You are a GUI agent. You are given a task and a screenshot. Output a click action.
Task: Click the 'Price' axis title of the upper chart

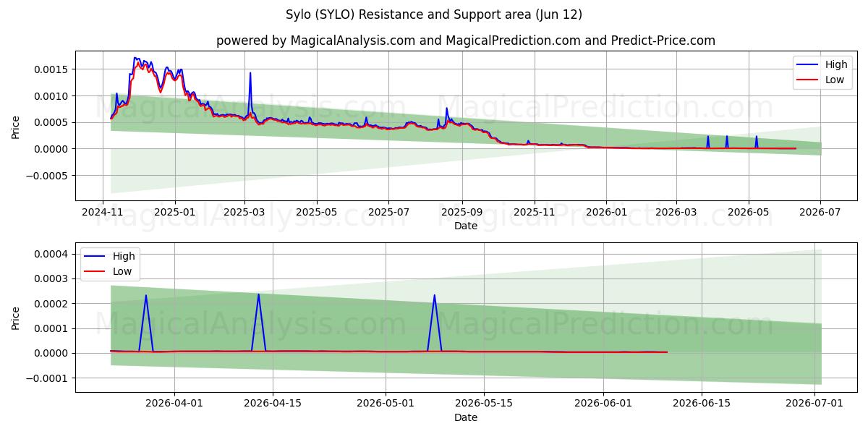click(16, 127)
